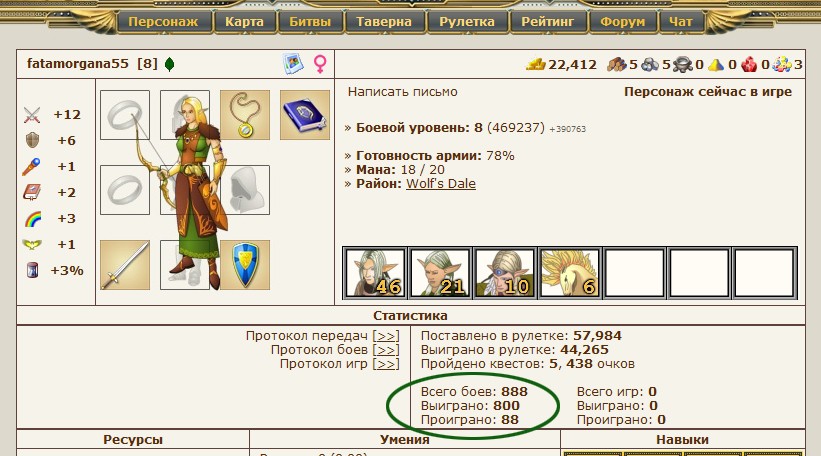The image size is (821, 456).
Task: Click Написать письмо to send message
Action: [403, 92]
